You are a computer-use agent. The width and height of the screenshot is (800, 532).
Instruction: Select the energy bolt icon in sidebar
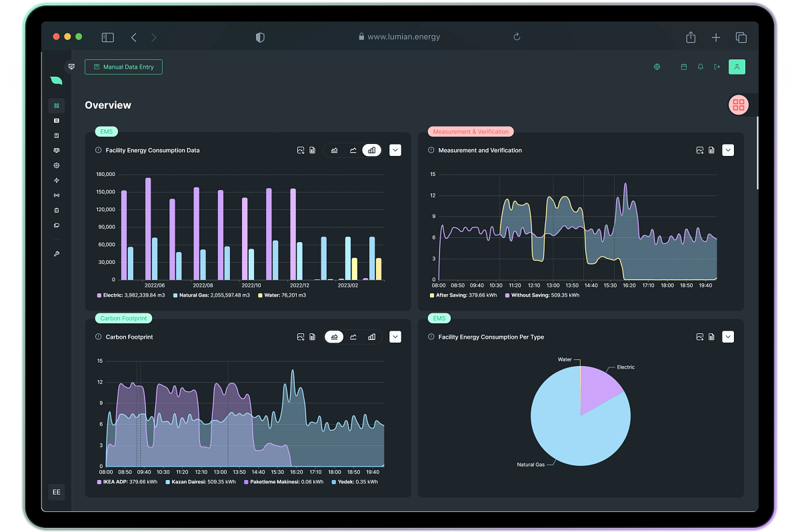57,180
